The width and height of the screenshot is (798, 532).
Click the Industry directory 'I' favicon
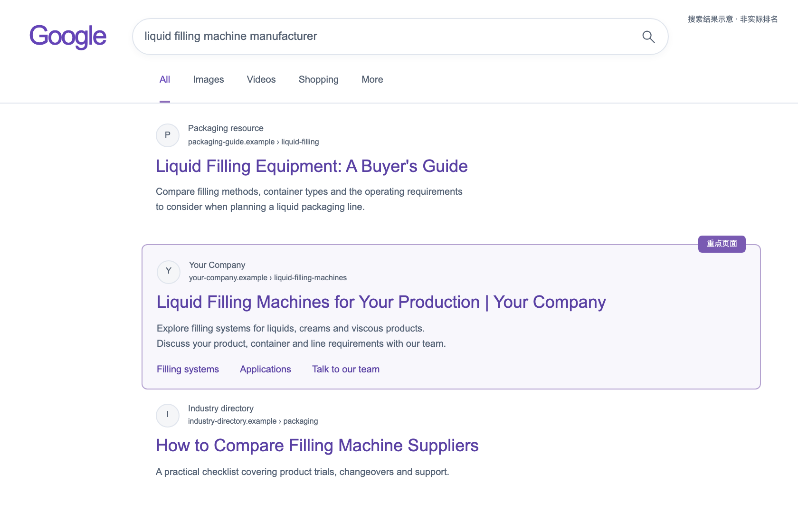(x=168, y=415)
